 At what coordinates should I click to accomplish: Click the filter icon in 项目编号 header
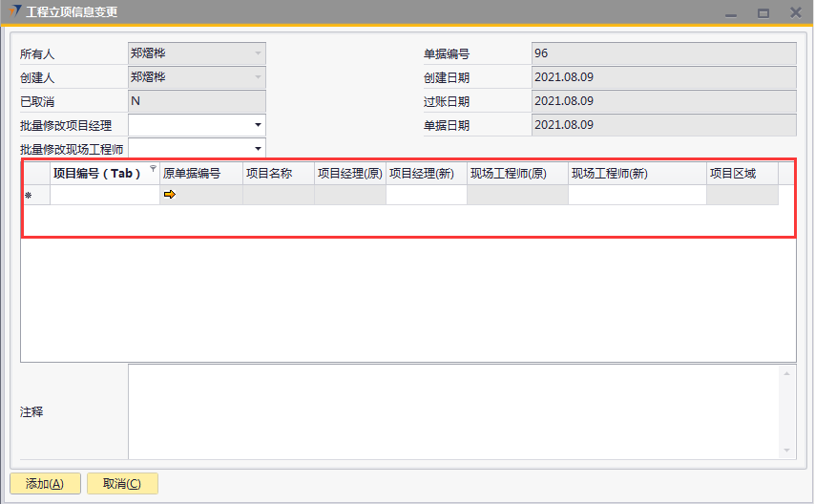tap(153, 169)
